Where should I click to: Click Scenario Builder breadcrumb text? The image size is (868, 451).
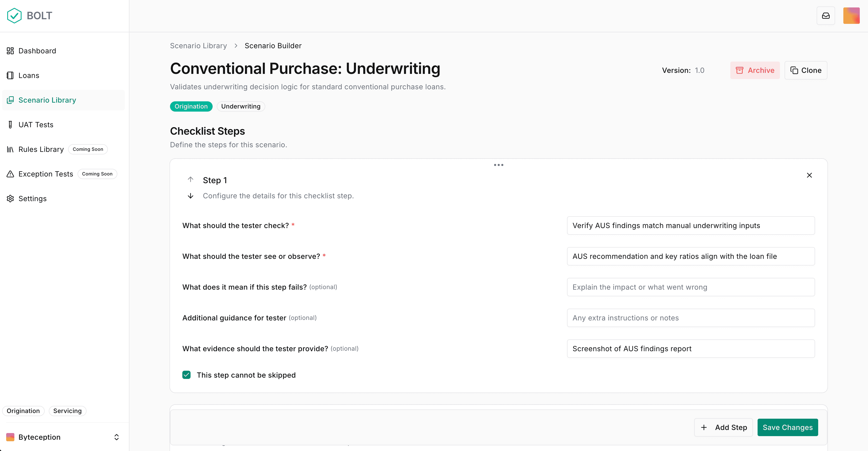coord(273,46)
